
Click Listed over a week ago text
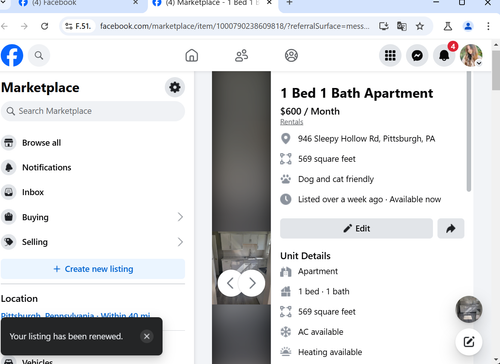pos(340,199)
